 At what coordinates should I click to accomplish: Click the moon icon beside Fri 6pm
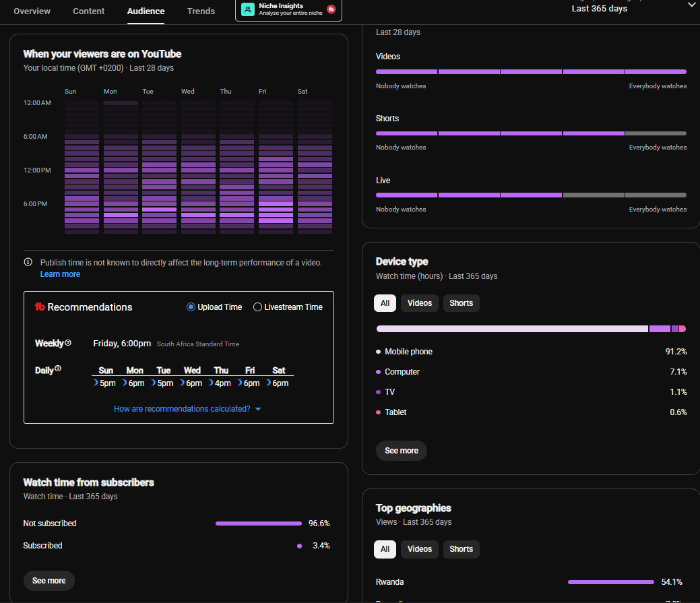click(239, 383)
